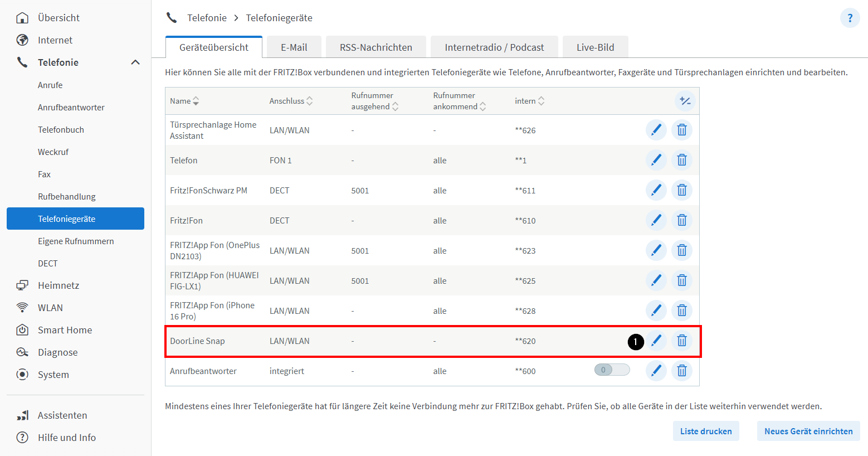This screenshot has width=868, height=456.
Task: Open the help question mark icon
Action: click(850, 18)
